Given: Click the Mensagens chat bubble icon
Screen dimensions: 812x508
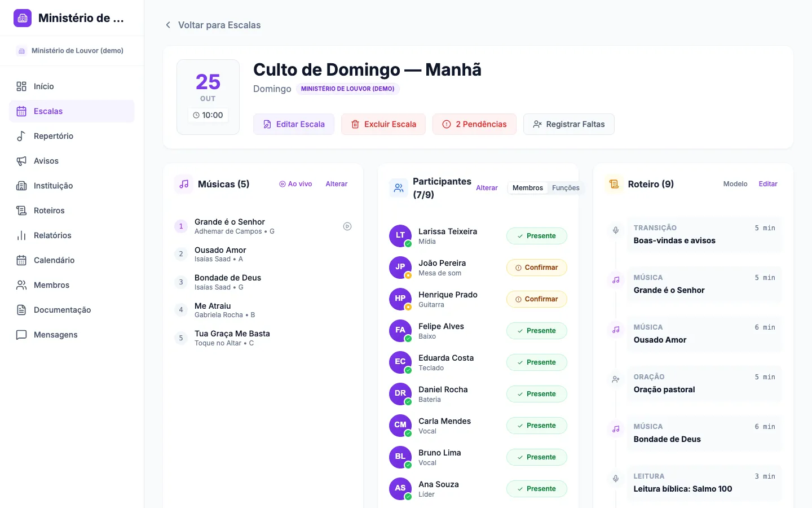Looking at the screenshot, I should [21, 335].
